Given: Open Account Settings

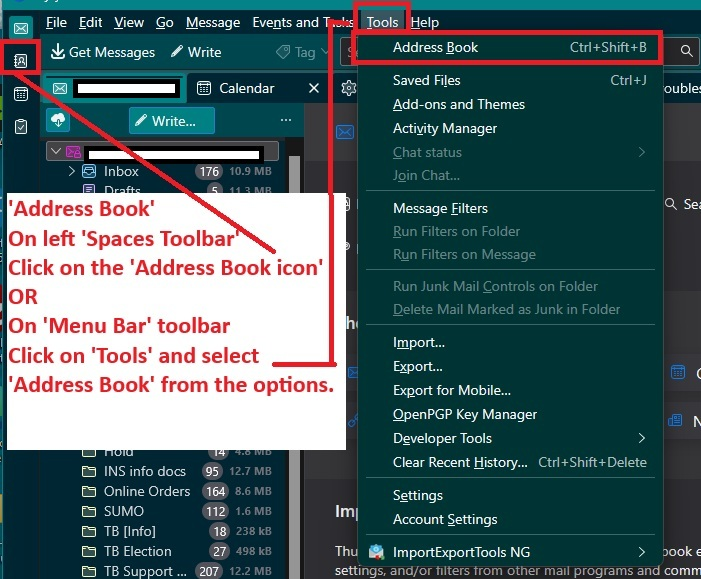Looking at the screenshot, I should 510,520.
